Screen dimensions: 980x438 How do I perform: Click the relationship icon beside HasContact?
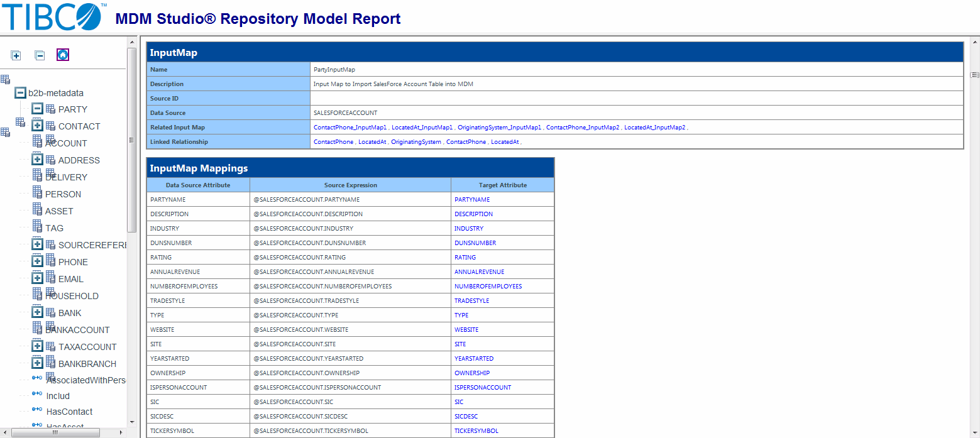click(37, 409)
